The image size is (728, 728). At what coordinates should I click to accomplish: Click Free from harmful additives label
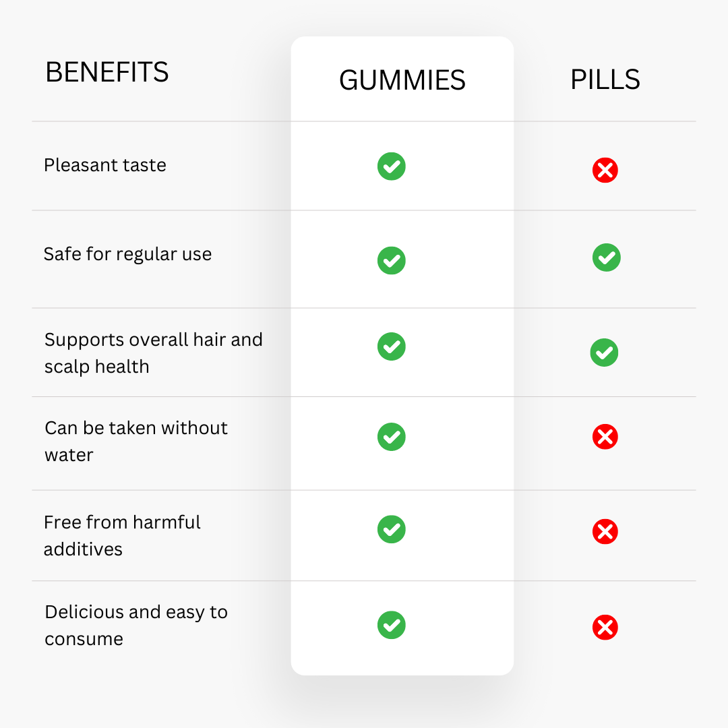coord(122,536)
